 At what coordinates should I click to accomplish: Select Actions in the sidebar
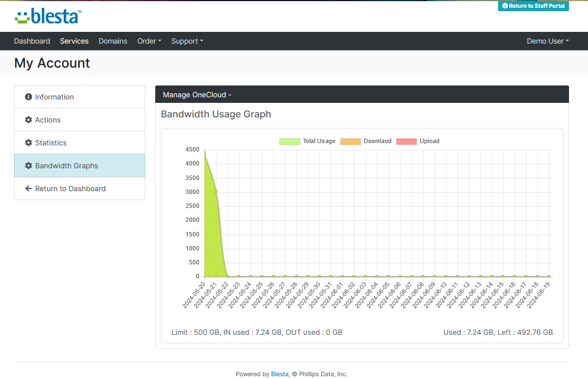pos(79,120)
